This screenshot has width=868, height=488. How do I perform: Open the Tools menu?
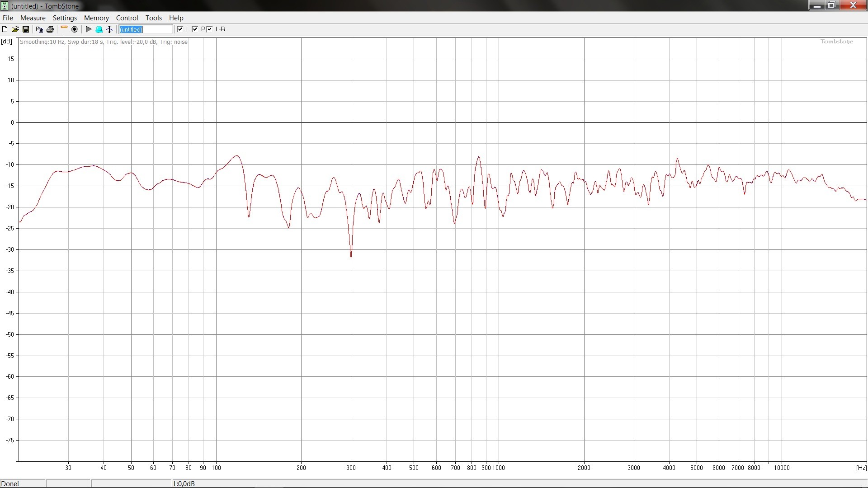154,18
